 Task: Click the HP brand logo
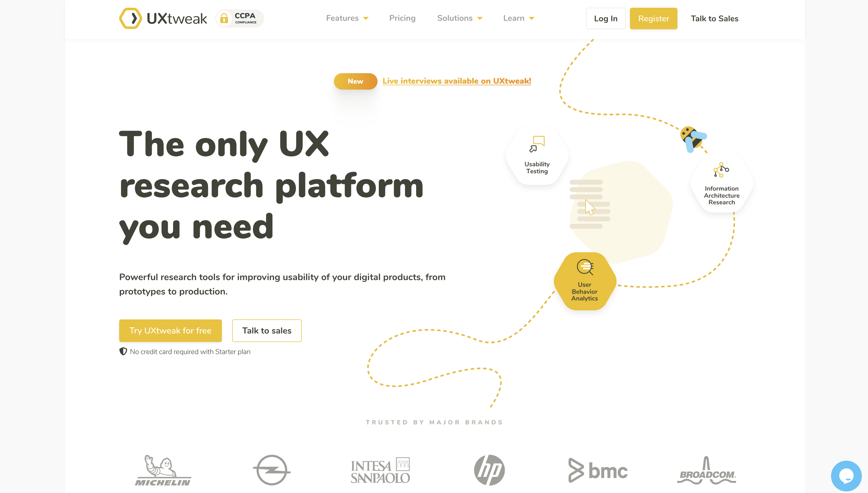[x=489, y=470]
